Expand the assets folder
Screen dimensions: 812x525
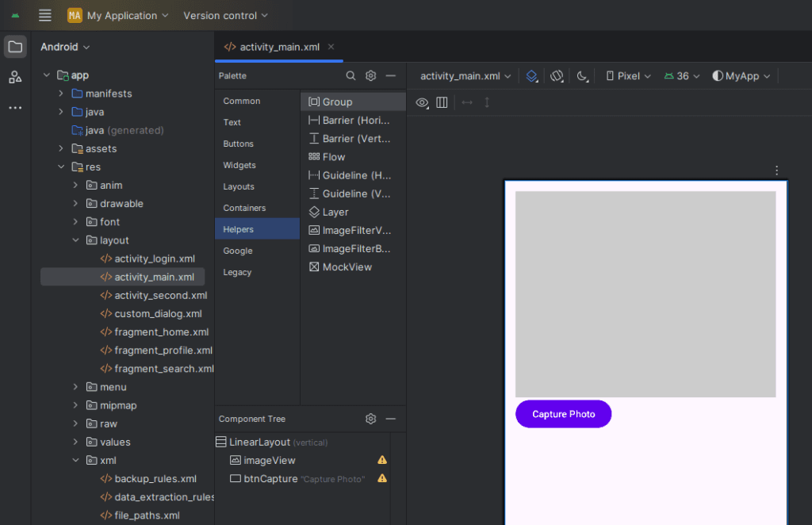pyautogui.click(x=61, y=148)
